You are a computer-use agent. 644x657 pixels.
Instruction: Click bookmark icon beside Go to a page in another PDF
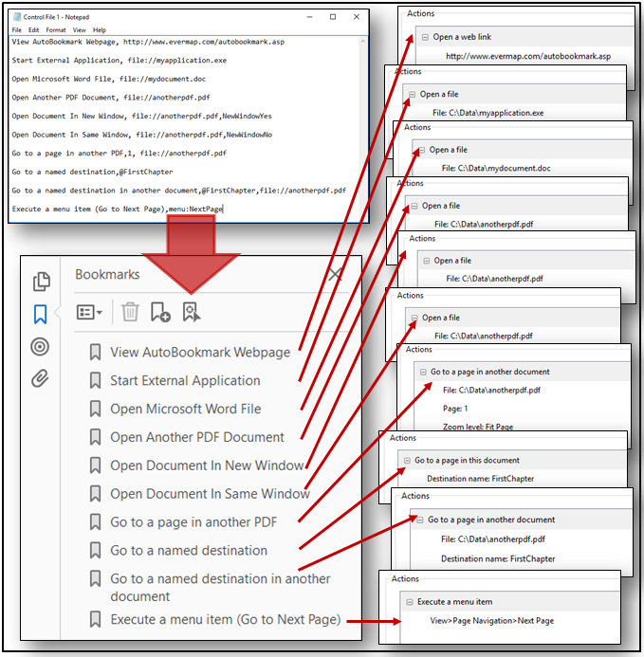(95, 522)
